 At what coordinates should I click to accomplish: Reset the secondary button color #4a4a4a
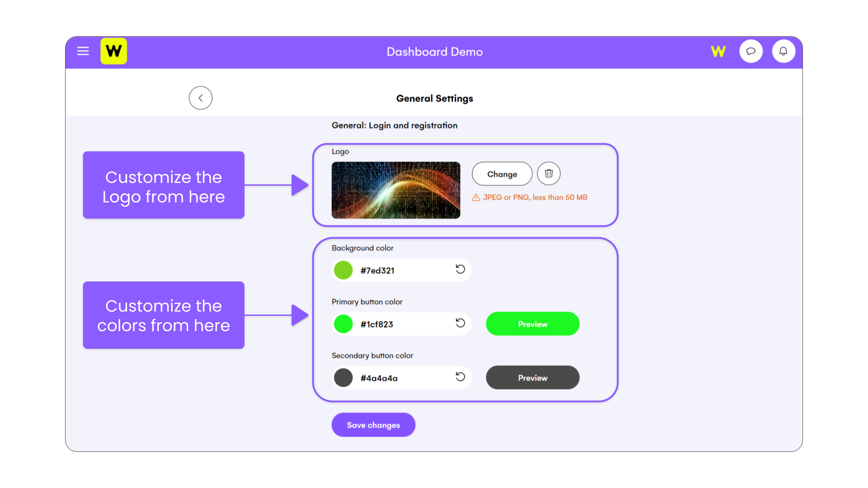[x=460, y=377]
